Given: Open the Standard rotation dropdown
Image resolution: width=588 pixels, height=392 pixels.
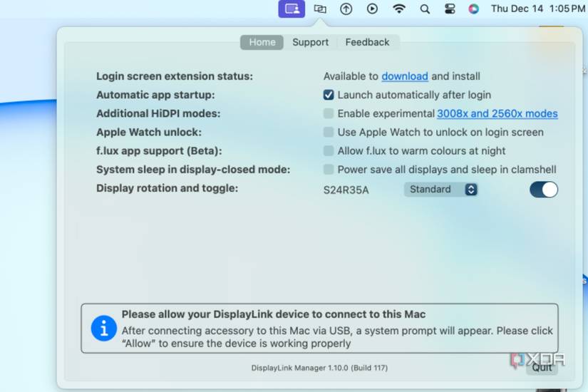Looking at the screenshot, I should coord(440,190).
